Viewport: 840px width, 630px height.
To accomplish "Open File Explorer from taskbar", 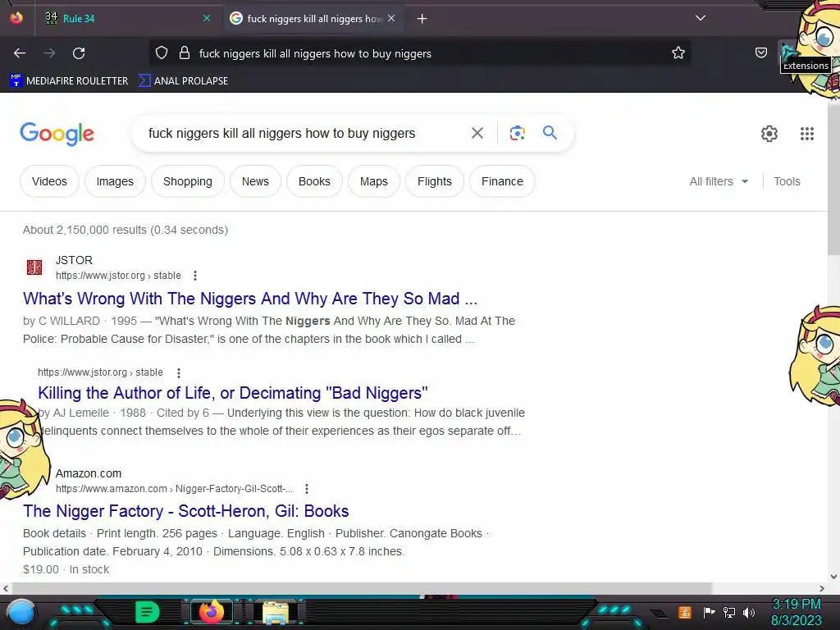I will coord(276,612).
